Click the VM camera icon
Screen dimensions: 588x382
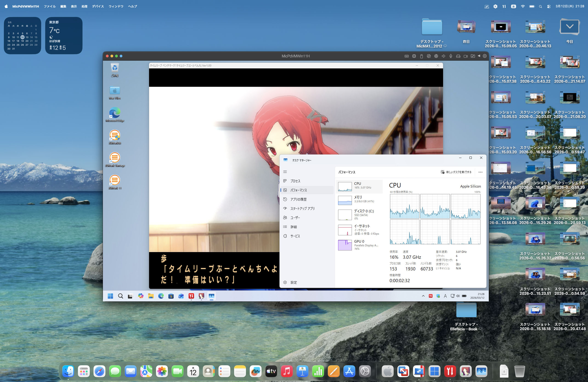[x=465, y=56]
